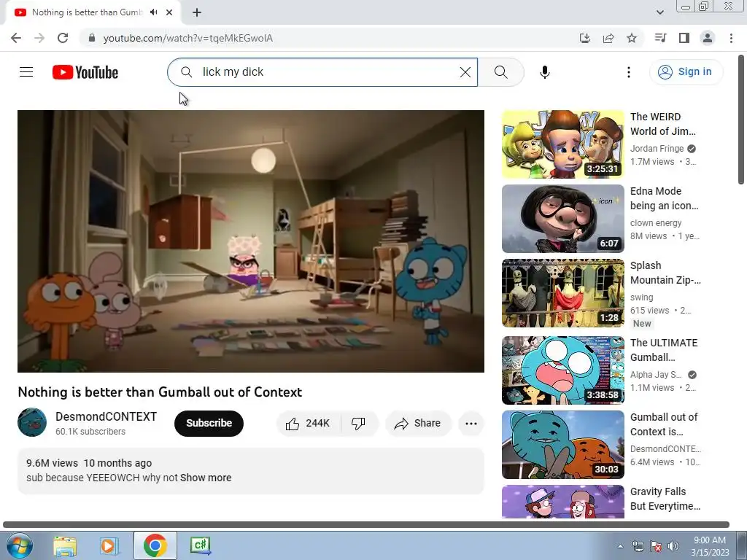Viewport: 747px width, 560px height.
Task: Open Windows Explorer from taskbar
Action: click(x=65, y=545)
